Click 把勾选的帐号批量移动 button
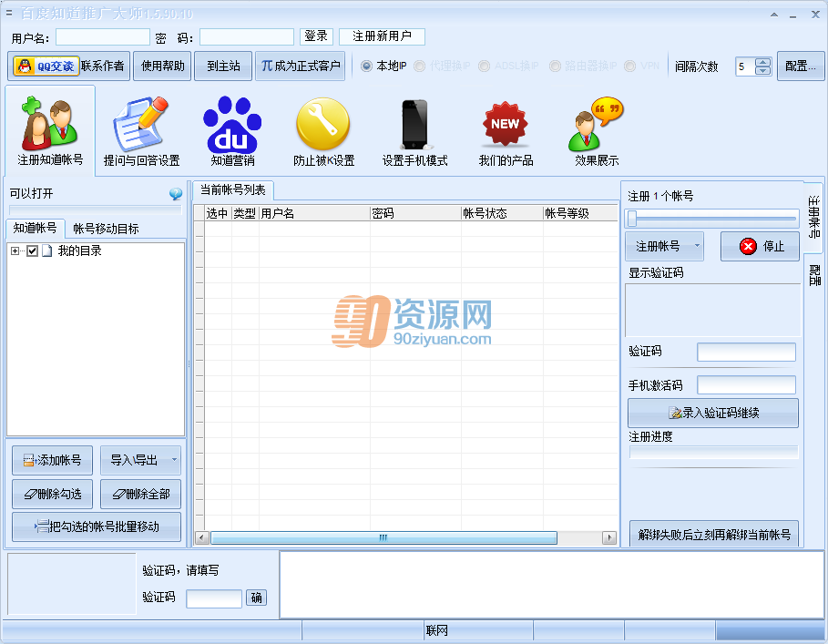This screenshot has width=828, height=644. 97,526
